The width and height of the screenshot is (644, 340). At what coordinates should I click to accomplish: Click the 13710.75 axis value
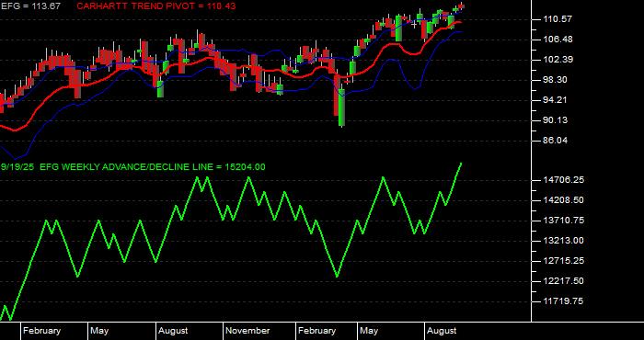(x=563, y=221)
